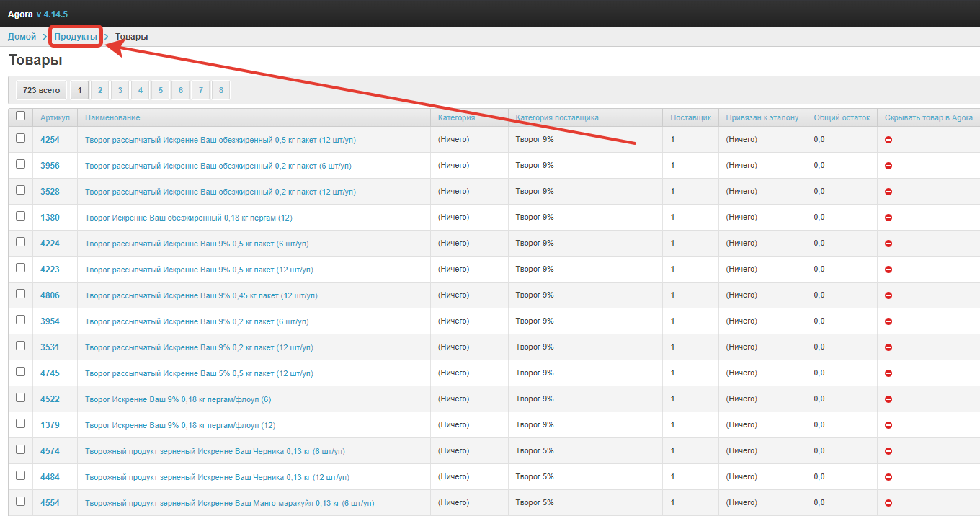Check the box for article 4254
Image resolution: width=980 pixels, height=516 pixels.
(20, 138)
